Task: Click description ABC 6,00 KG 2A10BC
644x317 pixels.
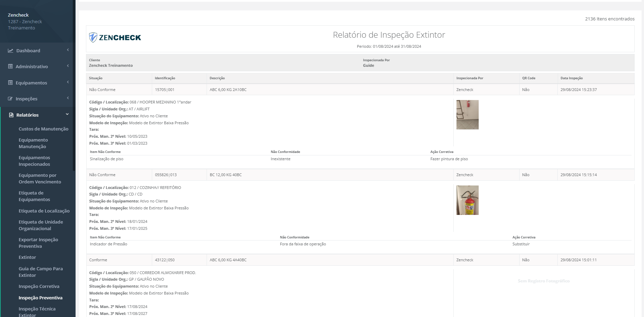Action: [228, 90]
